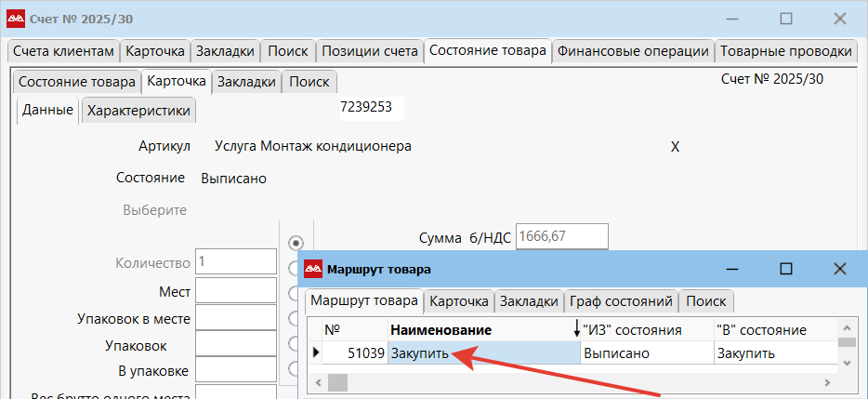This screenshot has width=868, height=399.
Task: Click the row indicator arrow beside 51039
Action: point(314,353)
